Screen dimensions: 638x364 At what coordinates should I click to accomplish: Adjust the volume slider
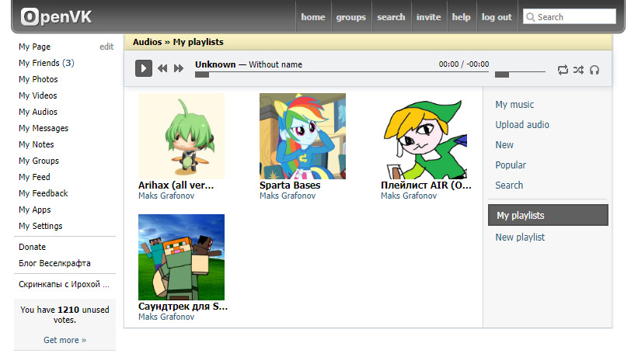520,75
